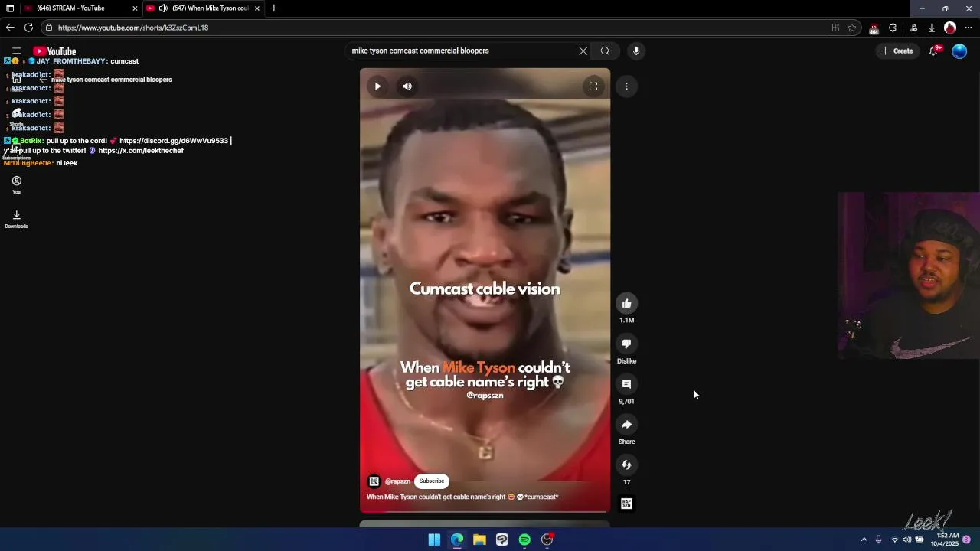This screenshot has height=551, width=980.
Task: Open the x.com/leekthechef chat link
Action: point(141,151)
